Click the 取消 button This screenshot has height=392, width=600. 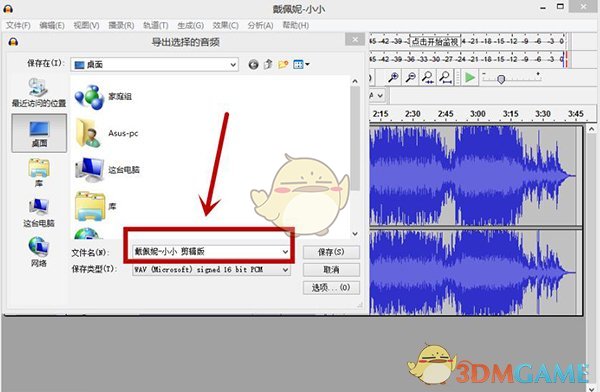click(331, 270)
